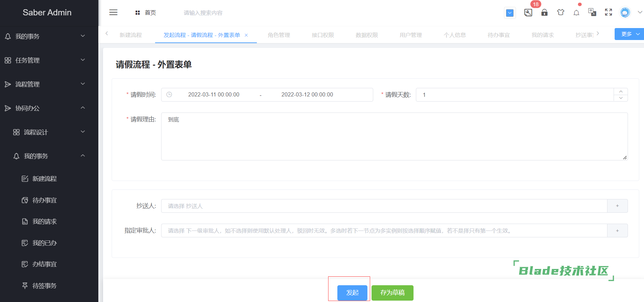Lock the screen with the padlock icon
This screenshot has width=644, height=302.
(x=544, y=13)
